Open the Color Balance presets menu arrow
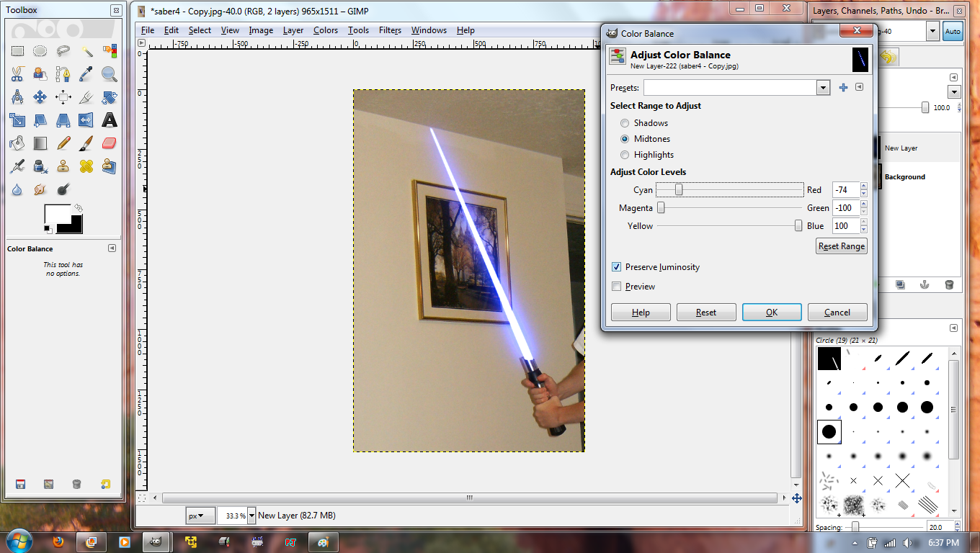 pyautogui.click(x=859, y=87)
